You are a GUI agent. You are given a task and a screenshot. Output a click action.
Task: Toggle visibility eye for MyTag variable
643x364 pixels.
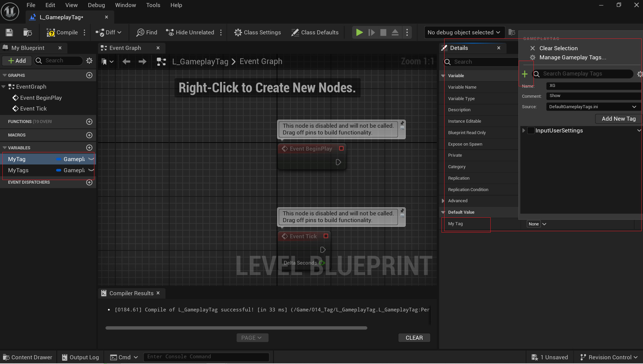click(91, 159)
